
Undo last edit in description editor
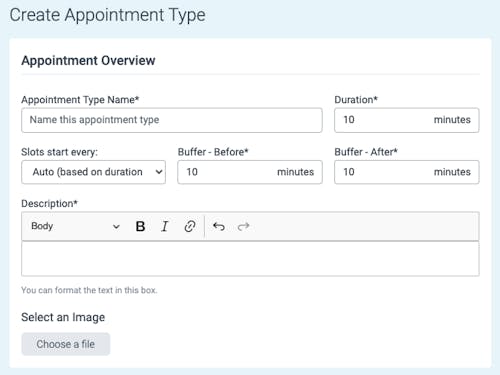(x=219, y=227)
